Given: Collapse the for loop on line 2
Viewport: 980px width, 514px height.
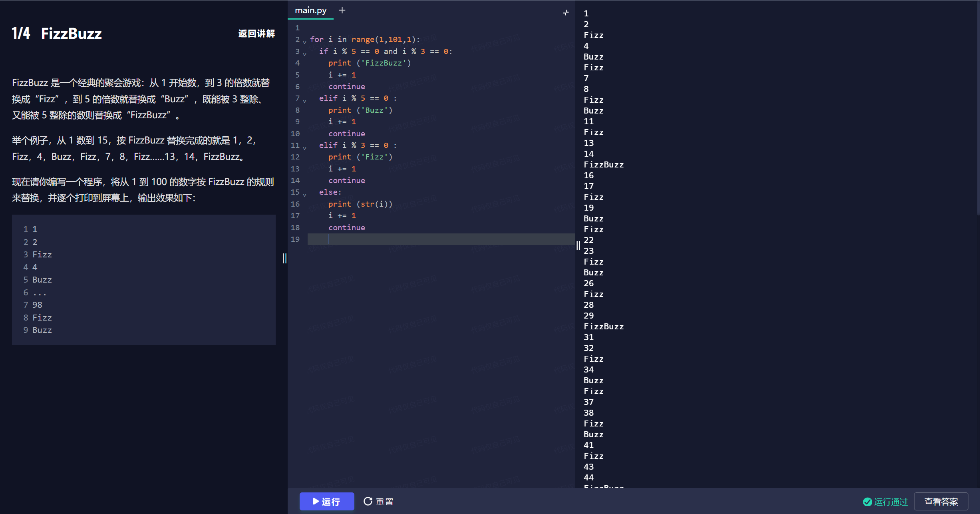Looking at the screenshot, I should [304, 42].
